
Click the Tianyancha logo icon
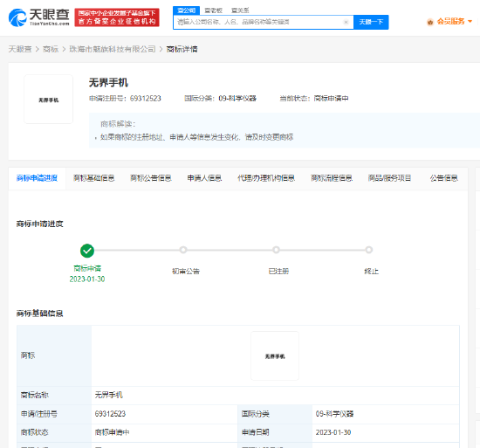pos(17,17)
